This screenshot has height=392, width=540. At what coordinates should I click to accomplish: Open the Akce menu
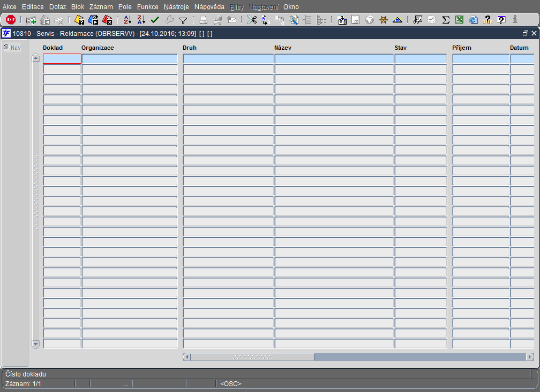tap(9, 7)
